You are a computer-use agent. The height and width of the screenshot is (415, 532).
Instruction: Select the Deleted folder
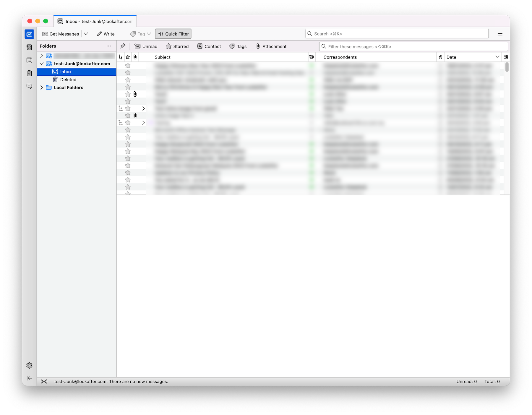coord(68,80)
